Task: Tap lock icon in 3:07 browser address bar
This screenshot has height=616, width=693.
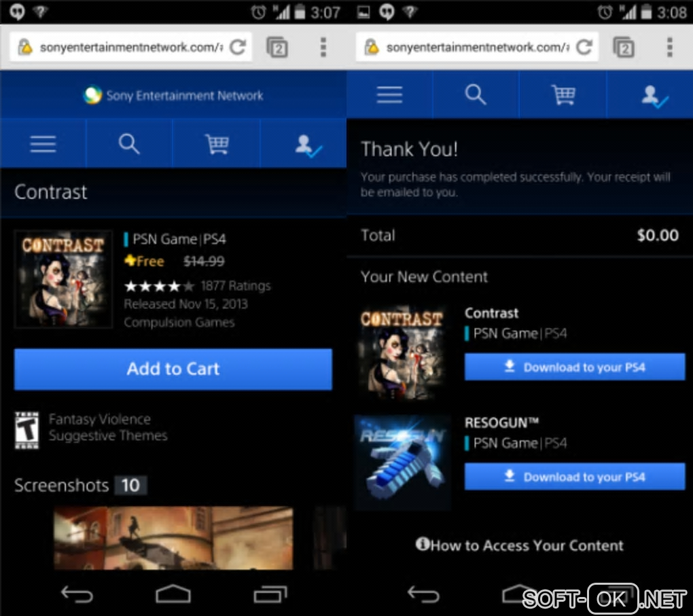Action: tap(25, 47)
